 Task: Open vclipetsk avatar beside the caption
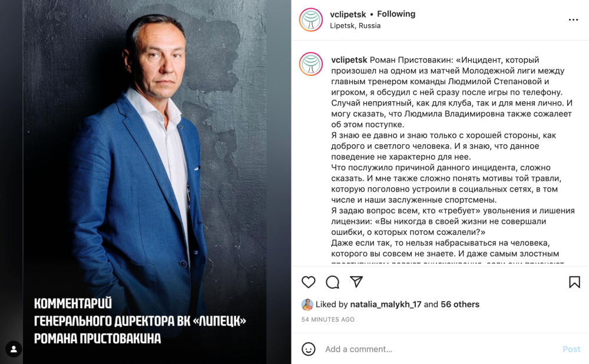click(x=311, y=64)
